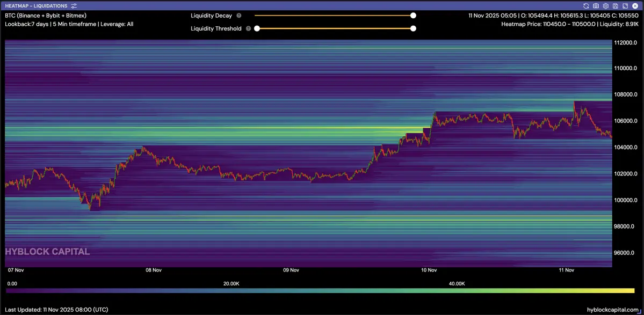644x315 pixels.
Task: Click the 102000.0 price axis label
Action: [x=625, y=174]
